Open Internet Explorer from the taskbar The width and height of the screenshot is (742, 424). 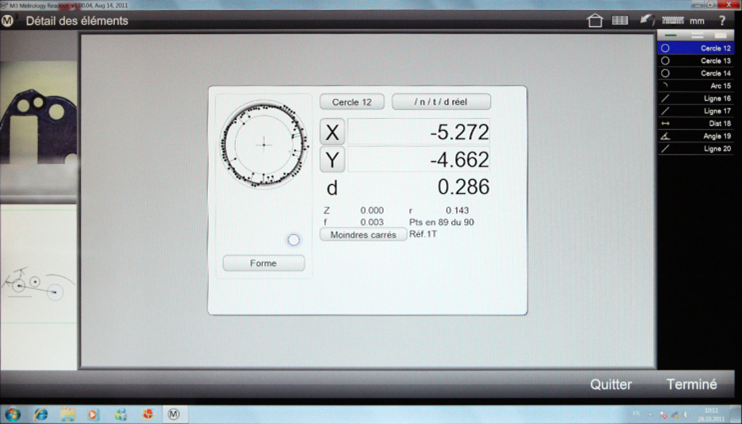coord(41,414)
